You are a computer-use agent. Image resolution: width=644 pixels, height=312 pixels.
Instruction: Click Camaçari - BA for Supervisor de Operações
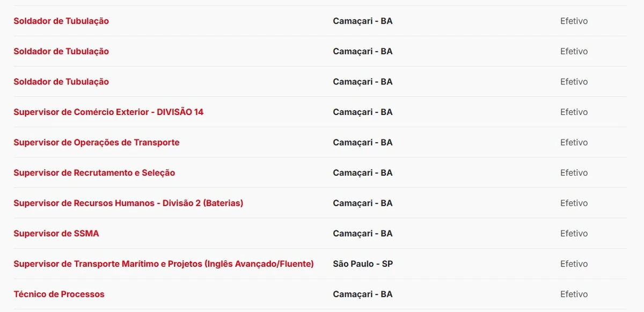(363, 142)
